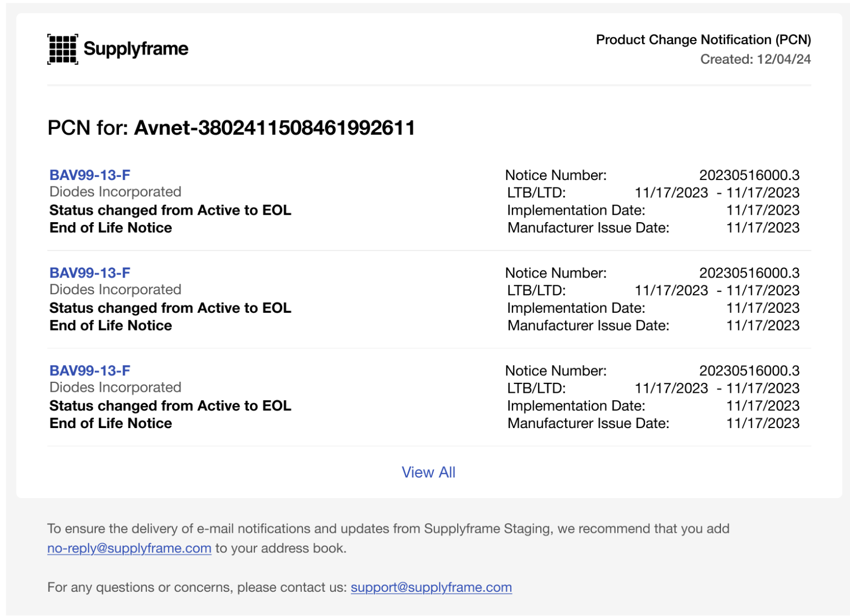Click the Created: 12/04/24 date text
Viewport: 850px width, 616px height.
pos(755,59)
